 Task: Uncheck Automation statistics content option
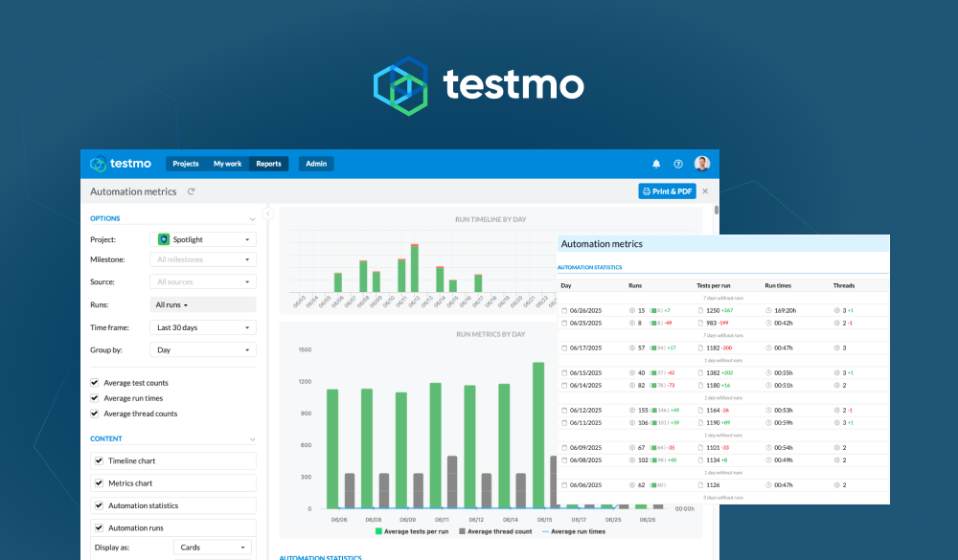coord(99,505)
